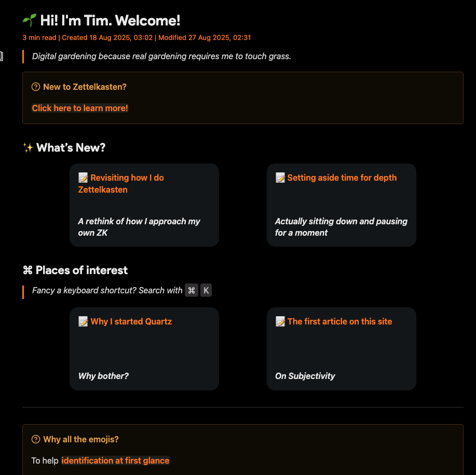This screenshot has width=476, height=475.
Task: Click the memo emoji beside Why I started Quartz
Action: pyautogui.click(x=83, y=321)
